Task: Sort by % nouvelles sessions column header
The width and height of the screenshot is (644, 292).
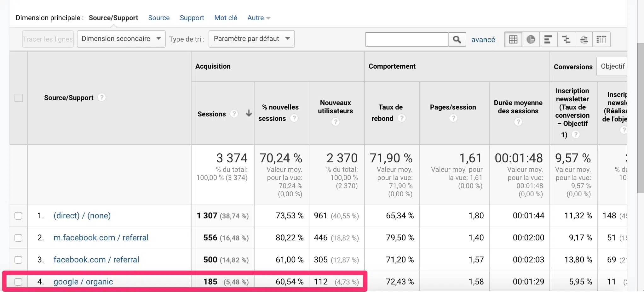Action: tap(278, 113)
